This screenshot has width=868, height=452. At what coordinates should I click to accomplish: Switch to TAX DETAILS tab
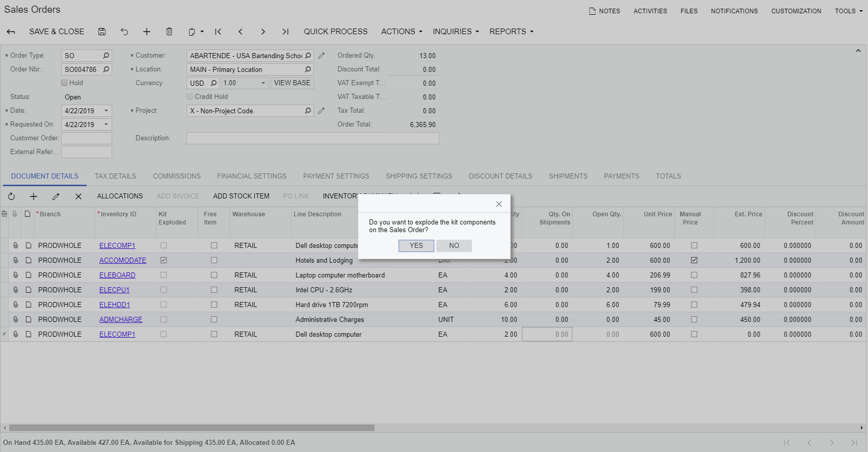pyautogui.click(x=116, y=177)
